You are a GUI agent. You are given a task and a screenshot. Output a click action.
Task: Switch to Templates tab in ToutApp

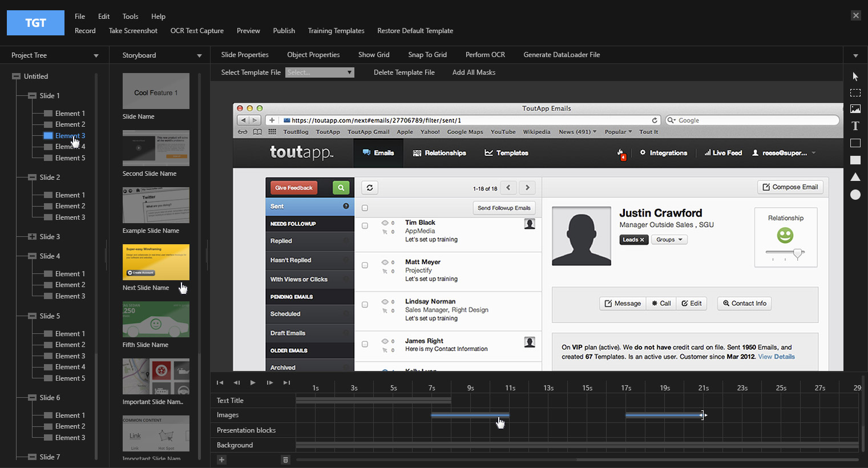click(x=506, y=153)
